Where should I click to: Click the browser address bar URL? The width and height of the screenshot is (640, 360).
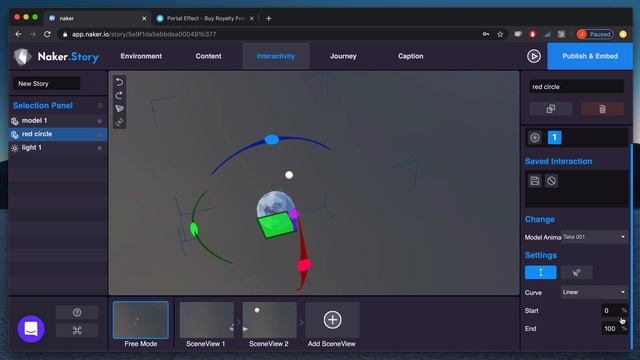[144, 34]
